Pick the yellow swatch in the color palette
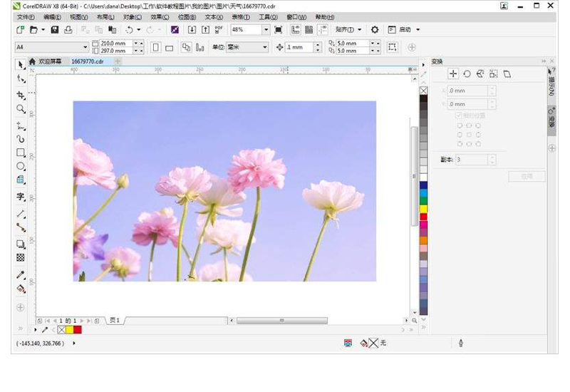The image size is (570, 392). (x=423, y=209)
